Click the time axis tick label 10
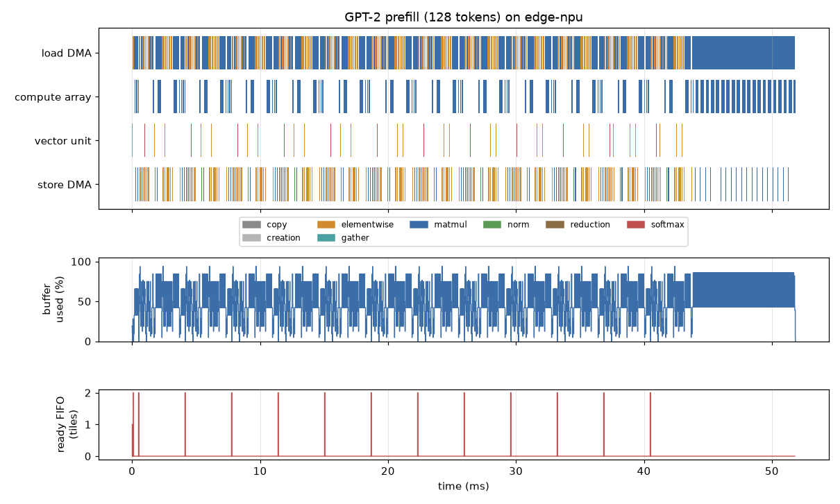Screen dimensions: 840x504 coord(260,471)
